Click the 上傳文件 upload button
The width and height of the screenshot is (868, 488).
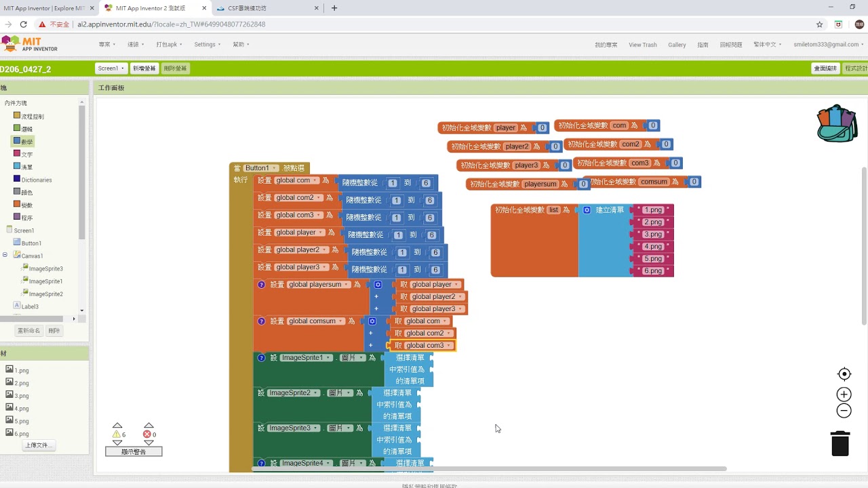(39, 445)
